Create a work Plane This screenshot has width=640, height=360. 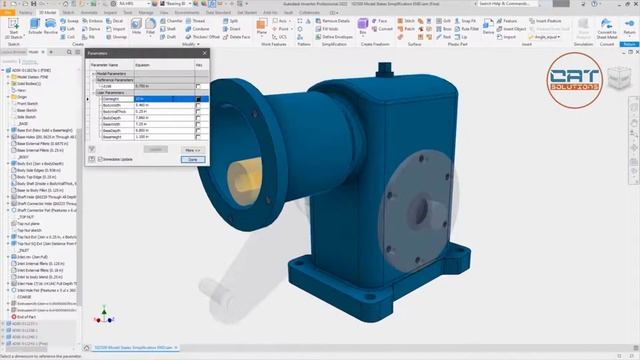click(262, 26)
